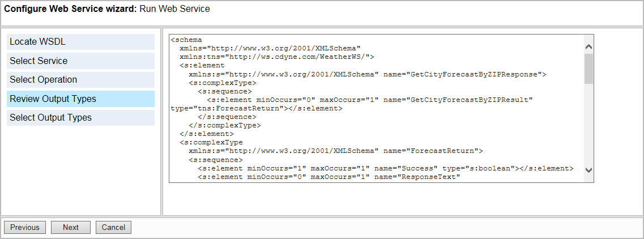
Task: Go to the Locate WSDL step
Action: coord(80,42)
